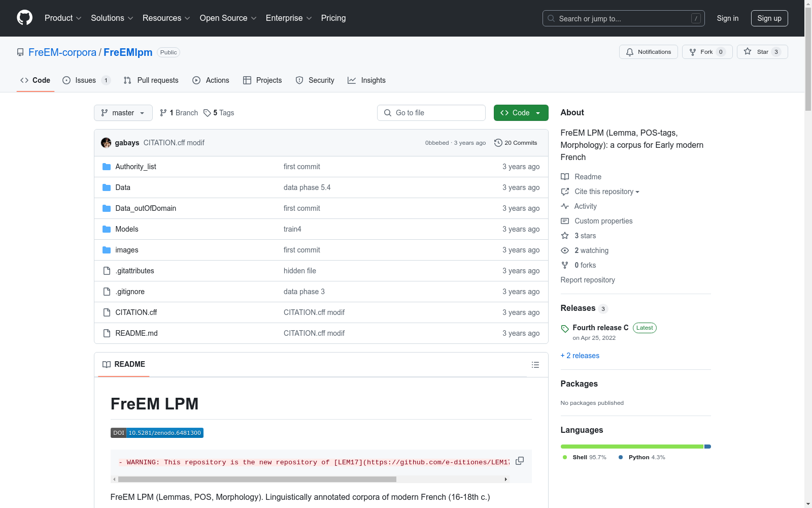Click the eye icon beside 2 watching
The width and height of the screenshot is (812, 508).
click(565, 250)
